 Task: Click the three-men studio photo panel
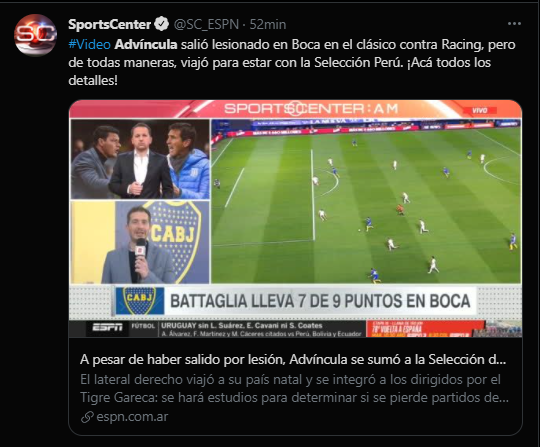tap(140, 159)
